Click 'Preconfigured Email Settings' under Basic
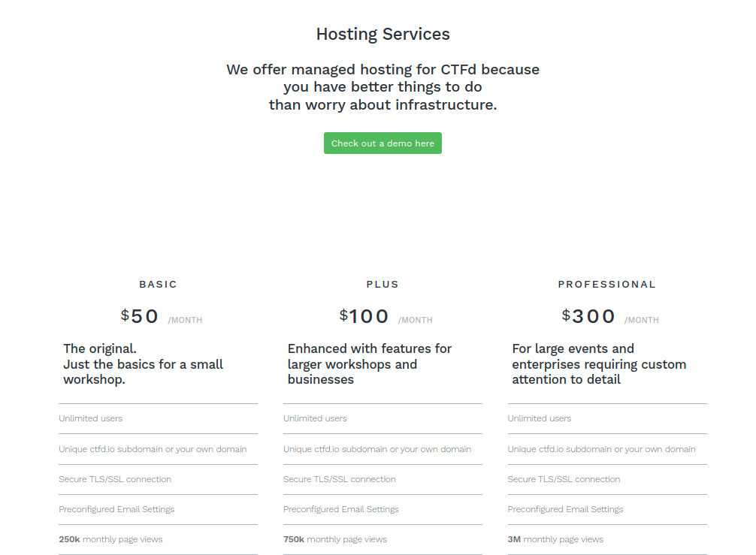The height and width of the screenshot is (555, 756). [116, 509]
